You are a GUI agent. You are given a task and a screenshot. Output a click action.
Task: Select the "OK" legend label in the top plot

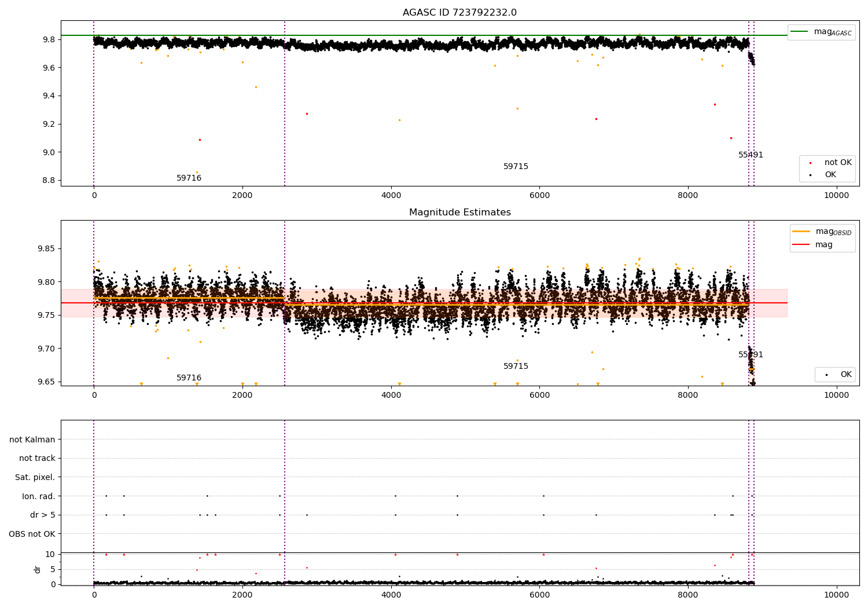(x=830, y=175)
